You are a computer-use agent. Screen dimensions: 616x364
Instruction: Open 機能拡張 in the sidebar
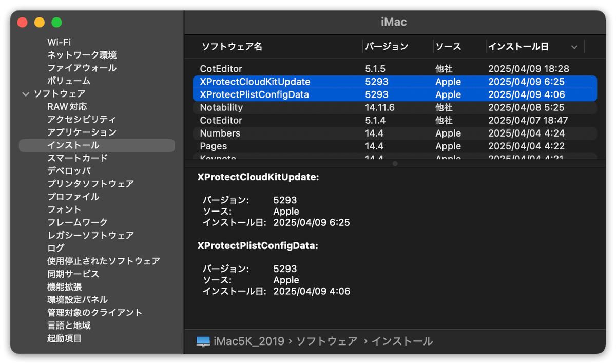tap(65, 287)
